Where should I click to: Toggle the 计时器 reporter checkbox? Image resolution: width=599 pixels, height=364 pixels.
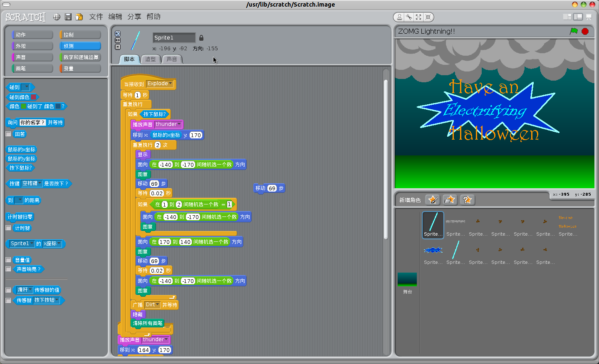pos(8,228)
